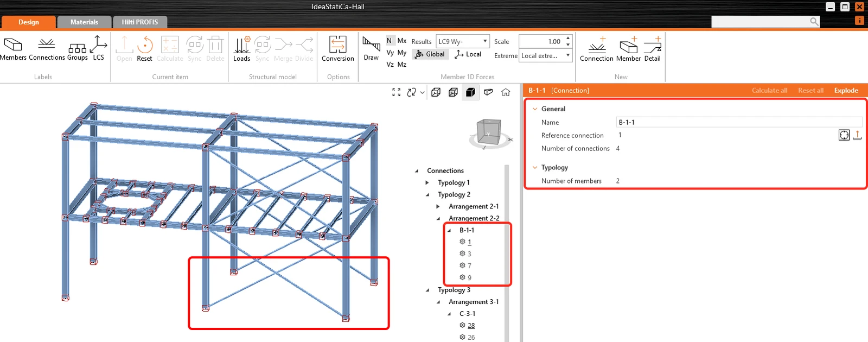The width and height of the screenshot is (868, 342).
Task: Switch to wireframe cube view
Action: tap(436, 92)
